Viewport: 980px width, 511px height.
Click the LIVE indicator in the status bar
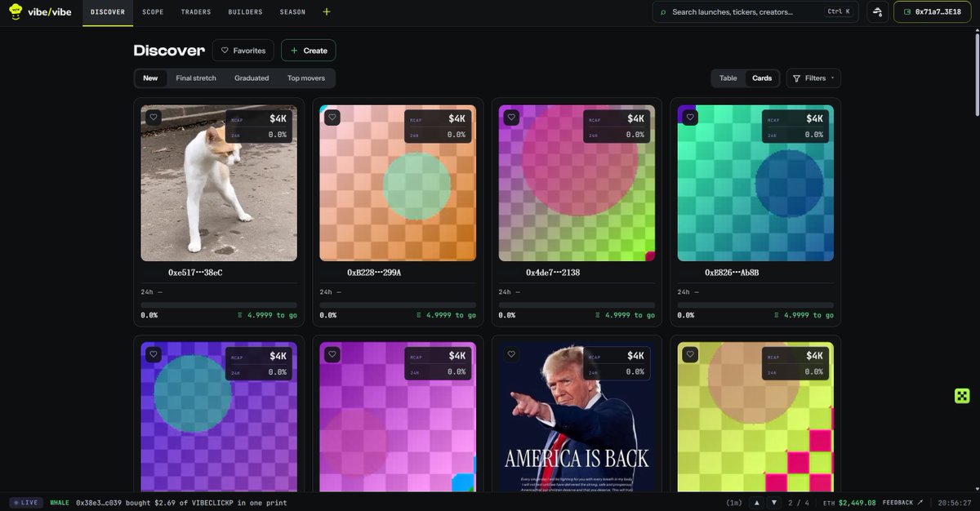click(x=28, y=503)
